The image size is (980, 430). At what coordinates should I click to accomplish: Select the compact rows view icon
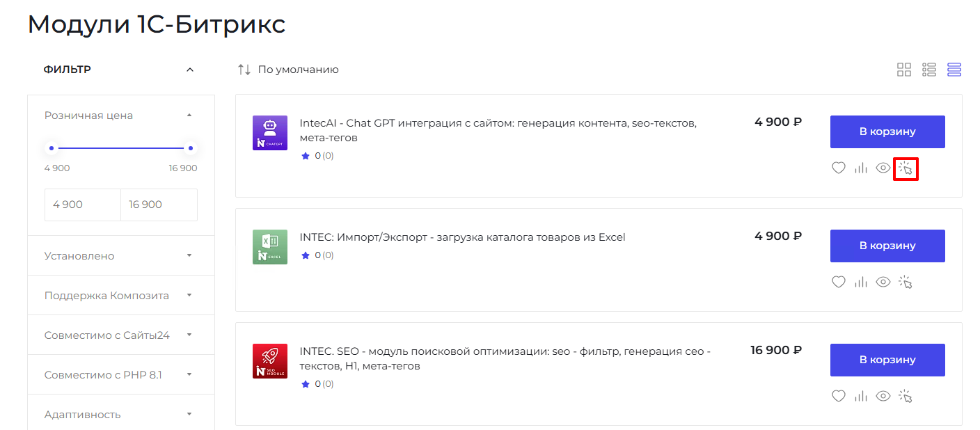click(x=954, y=70)
